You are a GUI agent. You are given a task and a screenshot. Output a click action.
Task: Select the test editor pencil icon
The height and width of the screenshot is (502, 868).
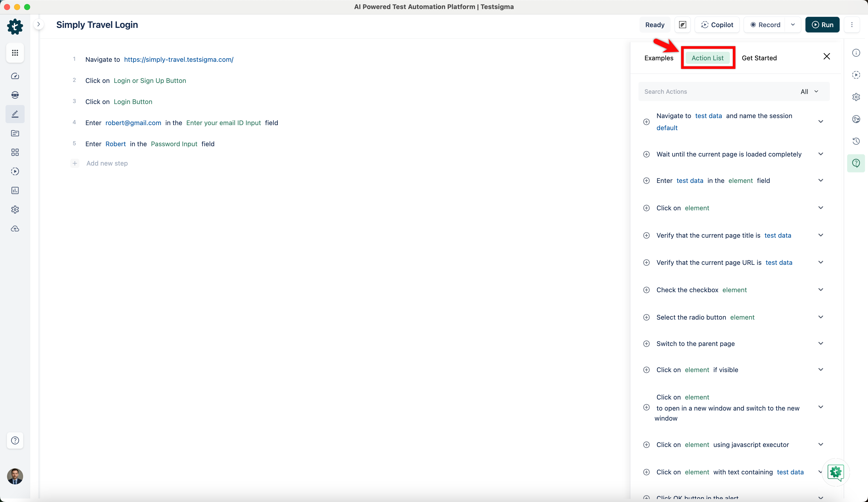[15, 114]
